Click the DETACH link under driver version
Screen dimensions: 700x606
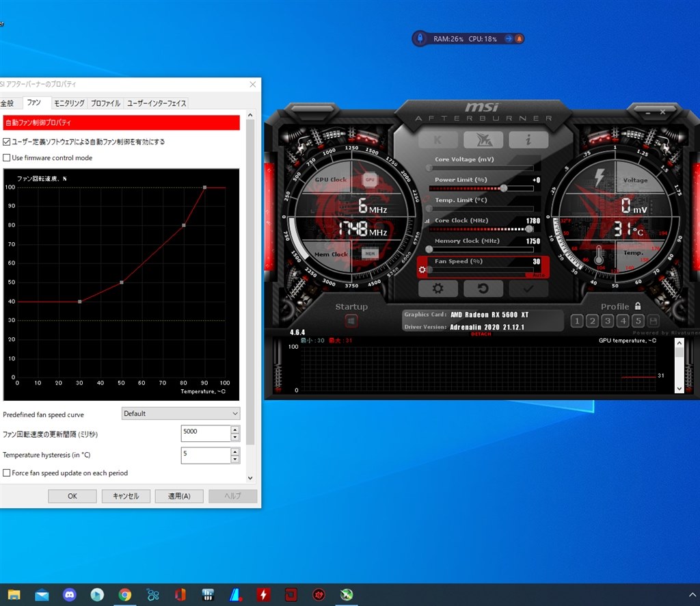click(x=481, y=334)
